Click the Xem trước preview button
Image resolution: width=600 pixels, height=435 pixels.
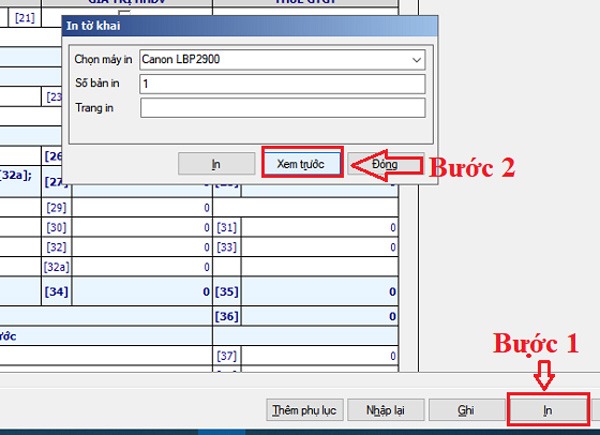(302, 163)
